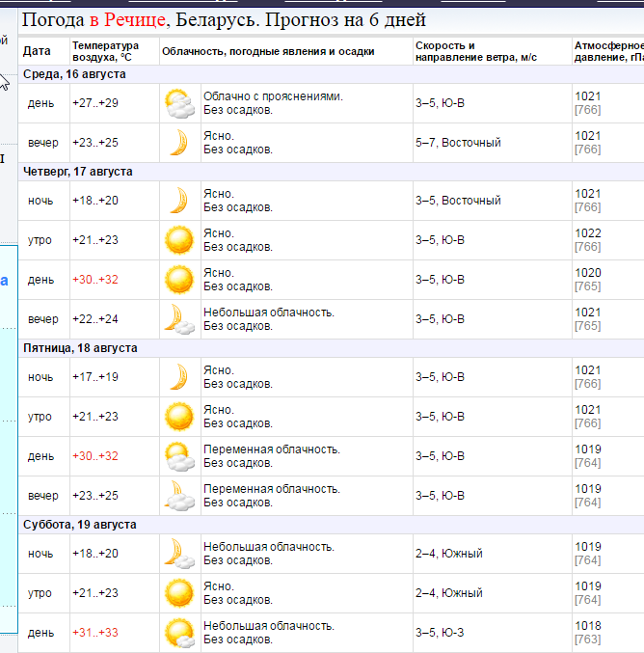This screenshot has width=644, height=653.
Task: Open the red 'в Речице' link in the heading
Action: (x=129, y=20)
